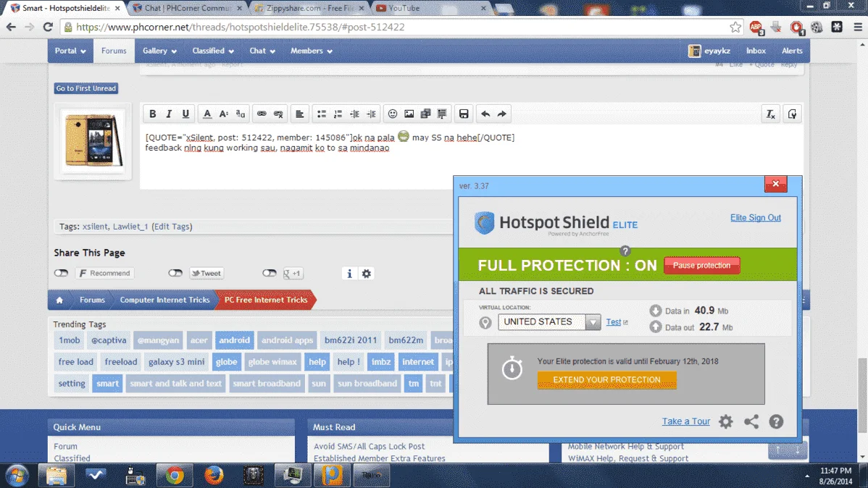Screen dimensions: 868x488
Task: Expand the Gallery menu dropdown
Action: coord(159,51)
